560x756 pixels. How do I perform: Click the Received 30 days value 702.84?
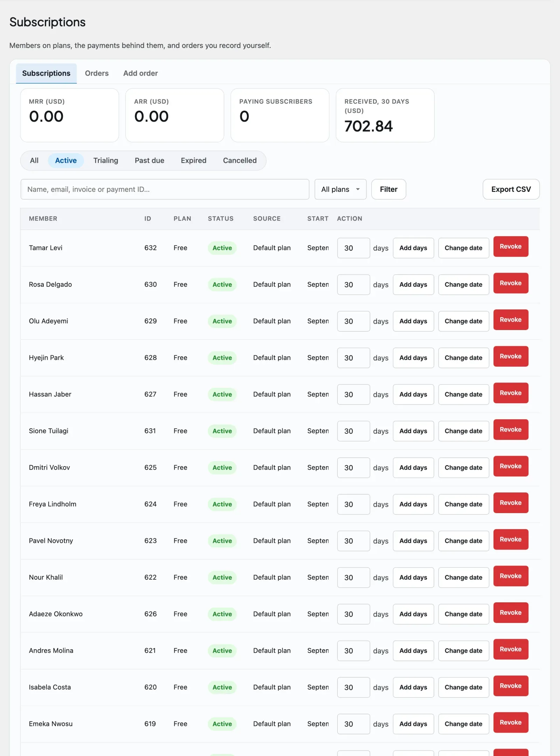pyautogui.click(x=369, y=126)
